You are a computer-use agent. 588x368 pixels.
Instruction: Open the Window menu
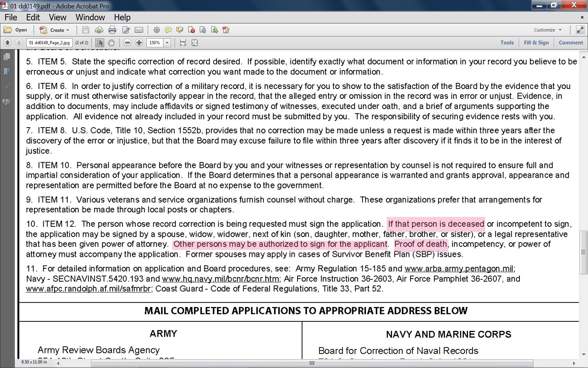coord(90,18)
